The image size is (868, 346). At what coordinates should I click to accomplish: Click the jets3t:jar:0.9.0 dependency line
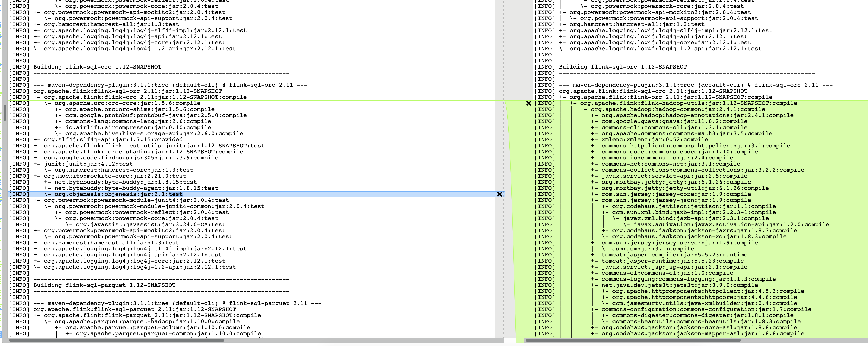[680, 285]
